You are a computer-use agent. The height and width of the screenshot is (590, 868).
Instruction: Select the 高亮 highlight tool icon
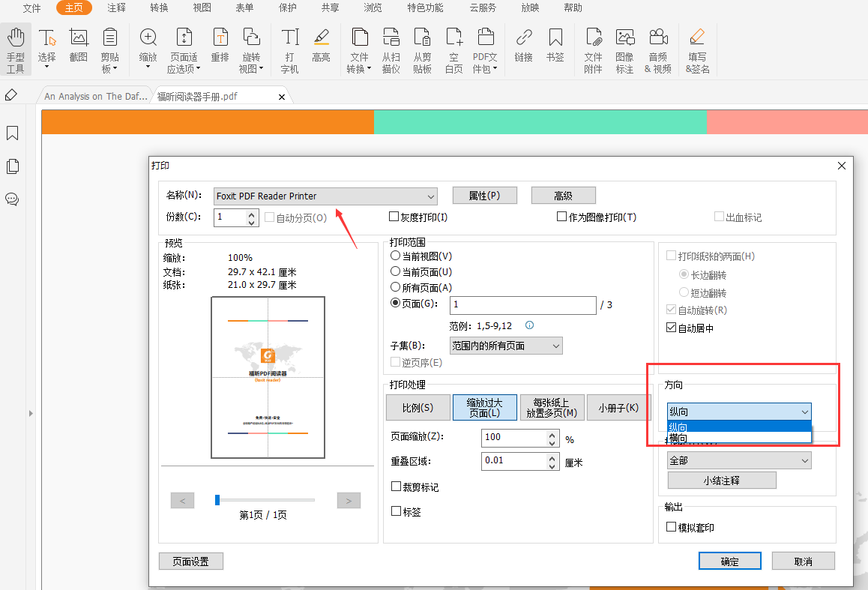[x=321, y=46]
